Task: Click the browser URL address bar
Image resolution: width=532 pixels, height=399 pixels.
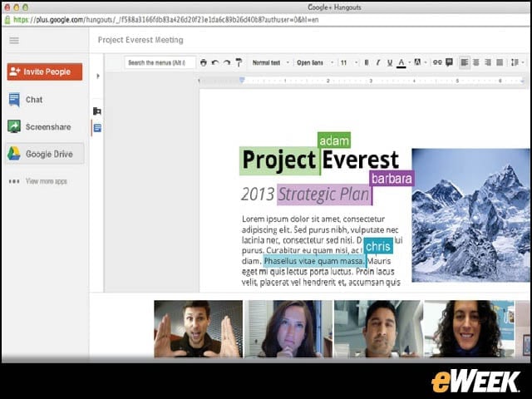Action: coord(166,20)
